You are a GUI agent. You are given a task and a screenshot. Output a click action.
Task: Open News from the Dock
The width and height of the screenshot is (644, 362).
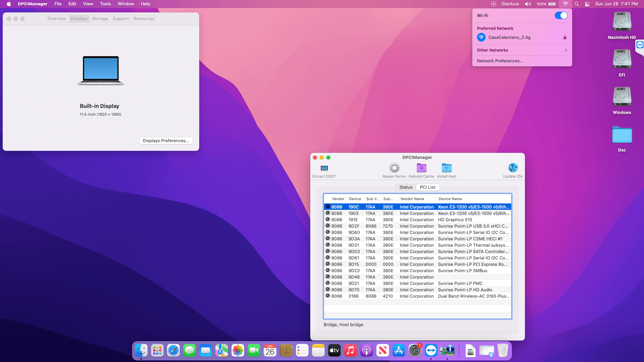(x=383, y=351)
